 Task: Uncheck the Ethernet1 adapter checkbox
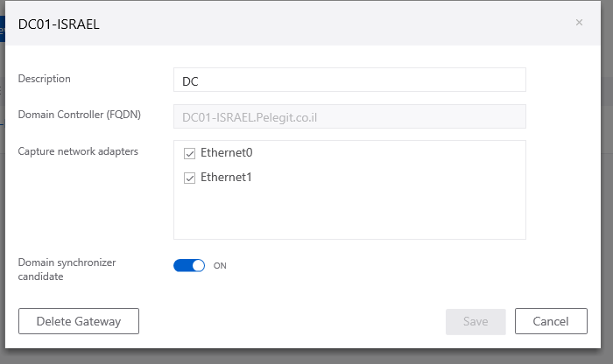click(190, 178)
